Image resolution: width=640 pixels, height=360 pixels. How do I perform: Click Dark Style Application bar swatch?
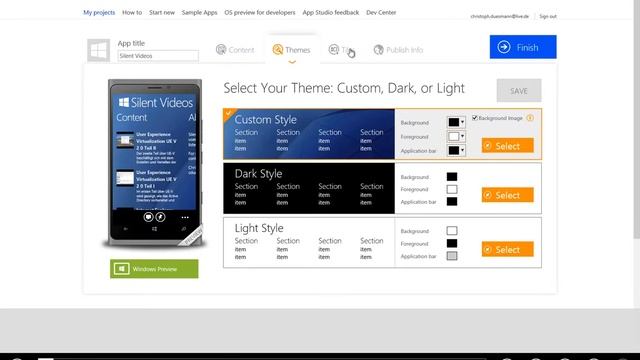(x=452, y=202)
